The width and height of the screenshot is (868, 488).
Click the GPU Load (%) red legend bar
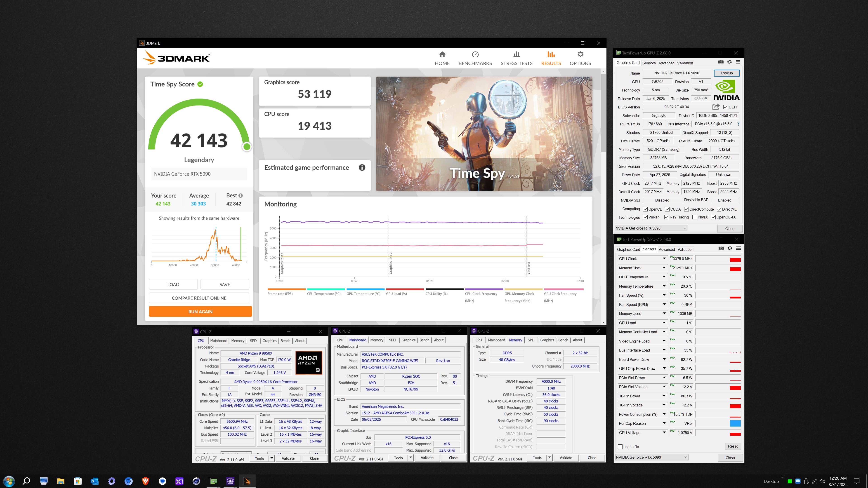pyautogui.click(x=405, y=289)
